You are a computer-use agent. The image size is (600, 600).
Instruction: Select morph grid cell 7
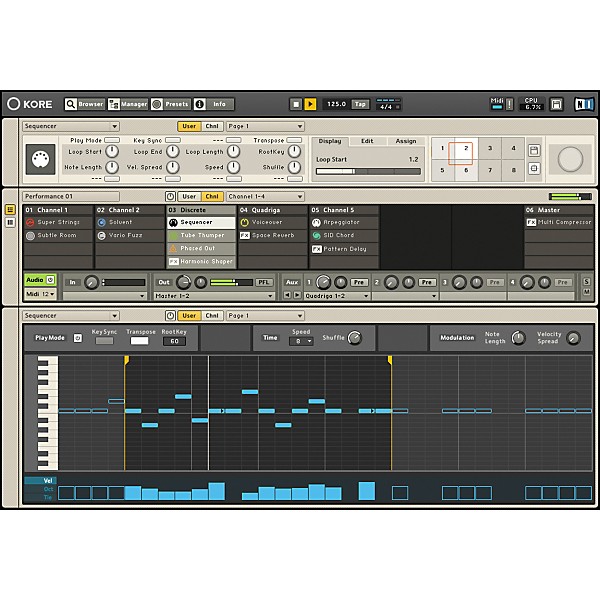[490, 170]
